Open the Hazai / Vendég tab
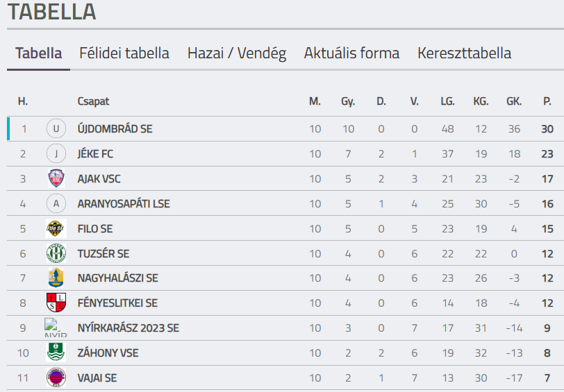564x392 pixels. [x=237, y=53]
